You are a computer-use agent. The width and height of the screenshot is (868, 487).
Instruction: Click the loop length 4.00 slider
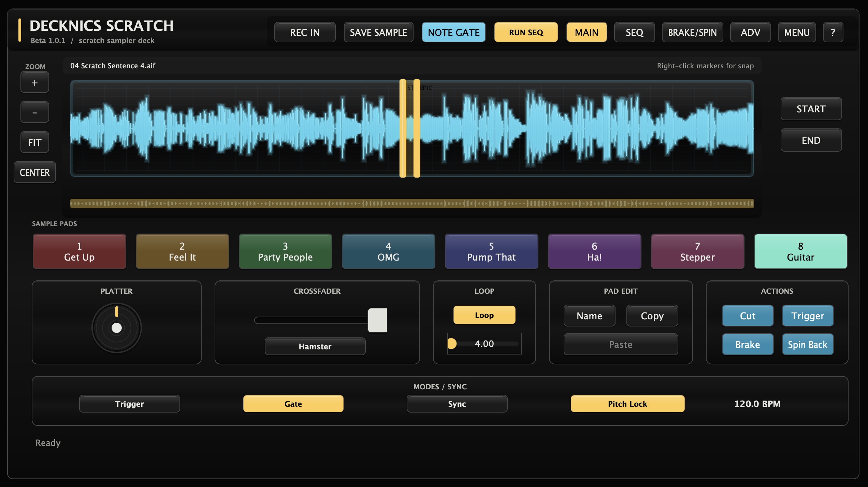[484, 344]
